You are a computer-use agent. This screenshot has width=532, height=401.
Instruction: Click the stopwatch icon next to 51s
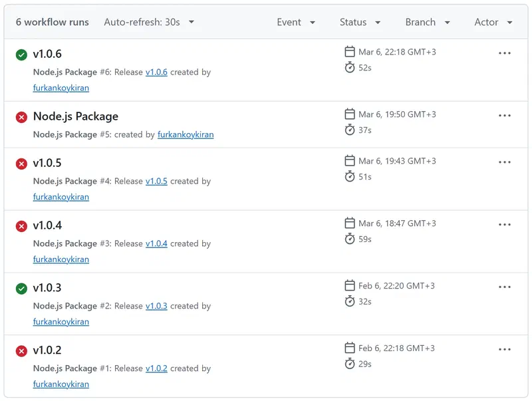pos(350,176)
